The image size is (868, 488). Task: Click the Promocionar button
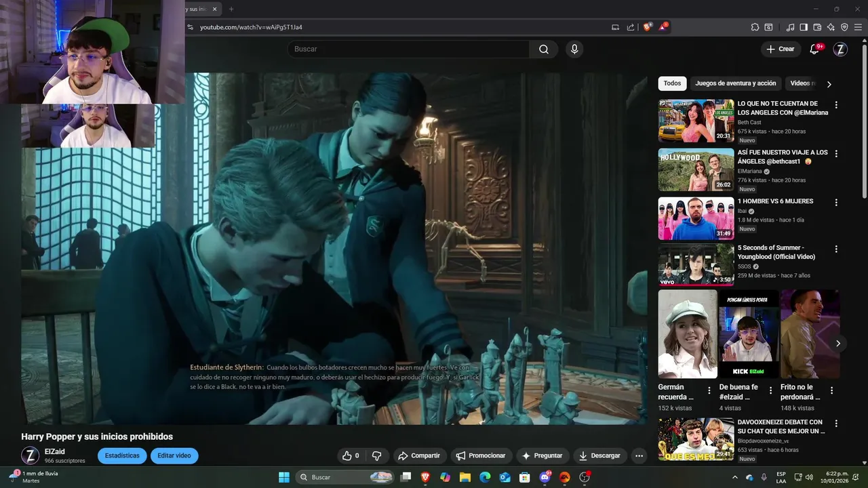481,455
